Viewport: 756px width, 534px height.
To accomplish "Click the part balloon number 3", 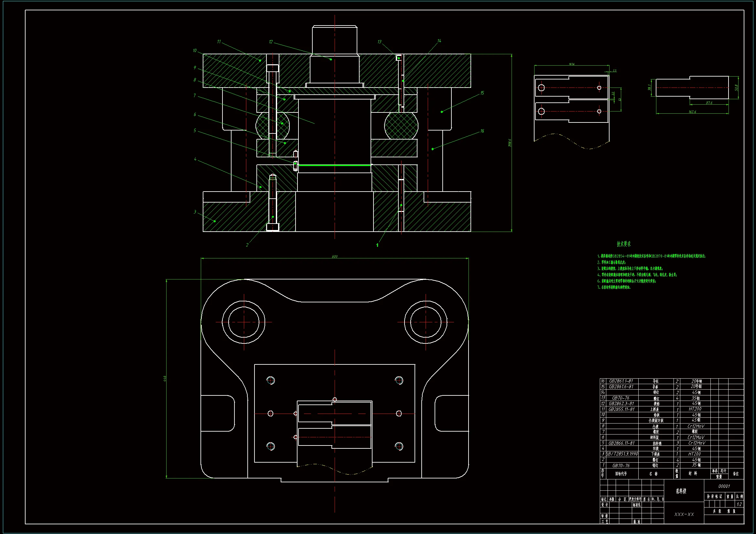I will (x=195, y=212).
